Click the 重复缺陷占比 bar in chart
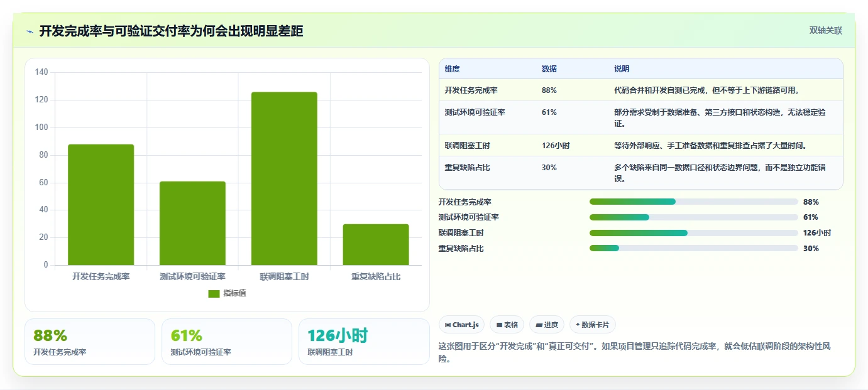This screenshot has width=868, height=390. [x=376, y=244]
